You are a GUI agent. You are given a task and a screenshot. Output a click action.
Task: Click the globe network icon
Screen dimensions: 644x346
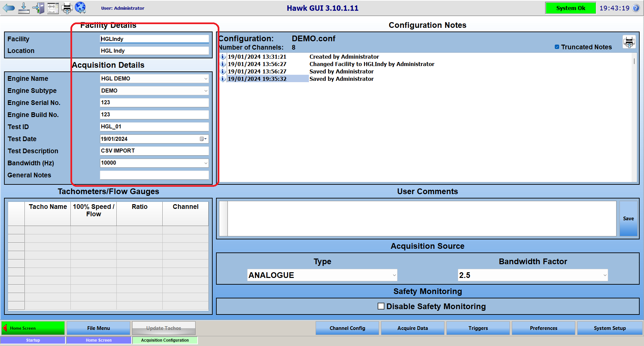click(x=80, y=8)
